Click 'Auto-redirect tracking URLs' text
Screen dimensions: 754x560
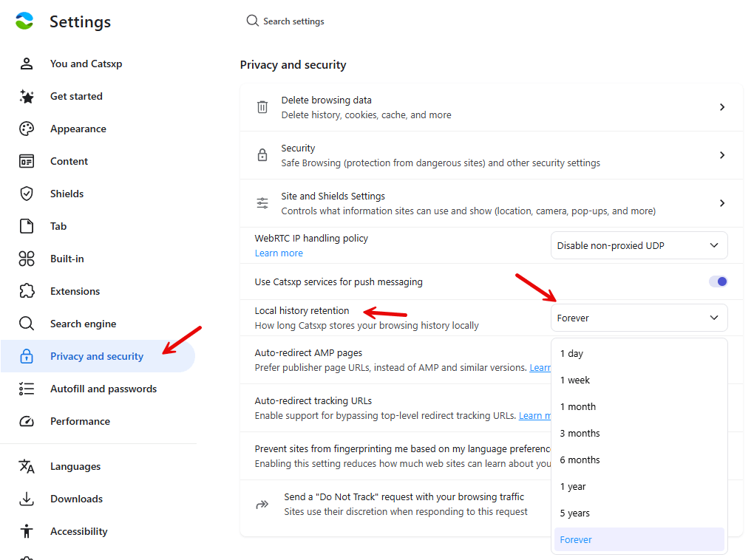pos(313,400)
